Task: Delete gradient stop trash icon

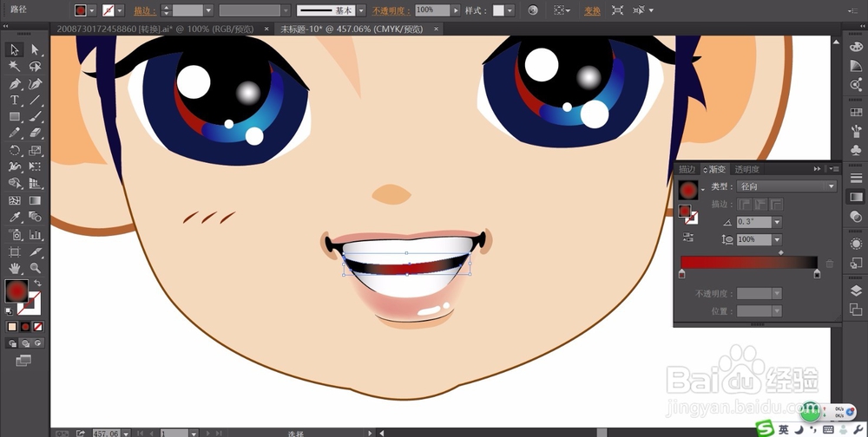Action: pos(829,264)
